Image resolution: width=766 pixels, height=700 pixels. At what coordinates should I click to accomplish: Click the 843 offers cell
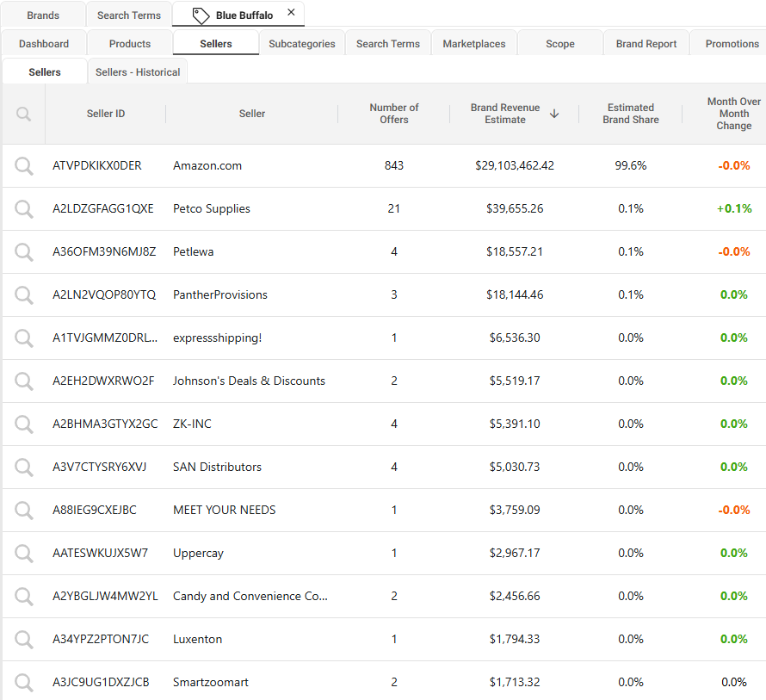point(393,165)
